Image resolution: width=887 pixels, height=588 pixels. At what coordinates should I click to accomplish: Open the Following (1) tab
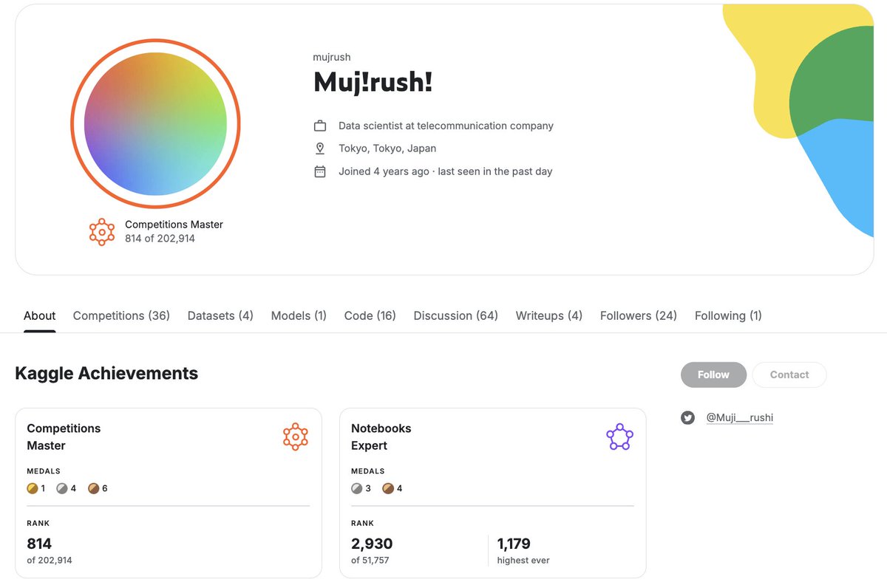click(x=728, y=315)
